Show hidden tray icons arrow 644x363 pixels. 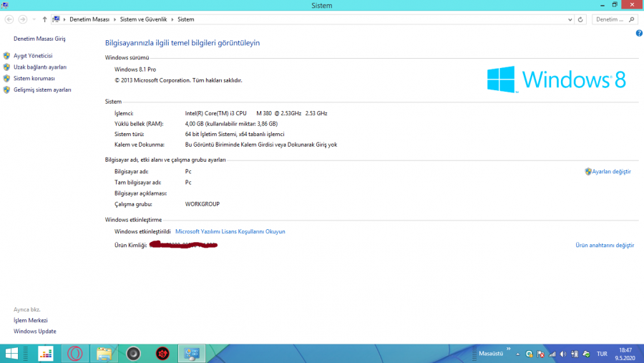(518, 354)
